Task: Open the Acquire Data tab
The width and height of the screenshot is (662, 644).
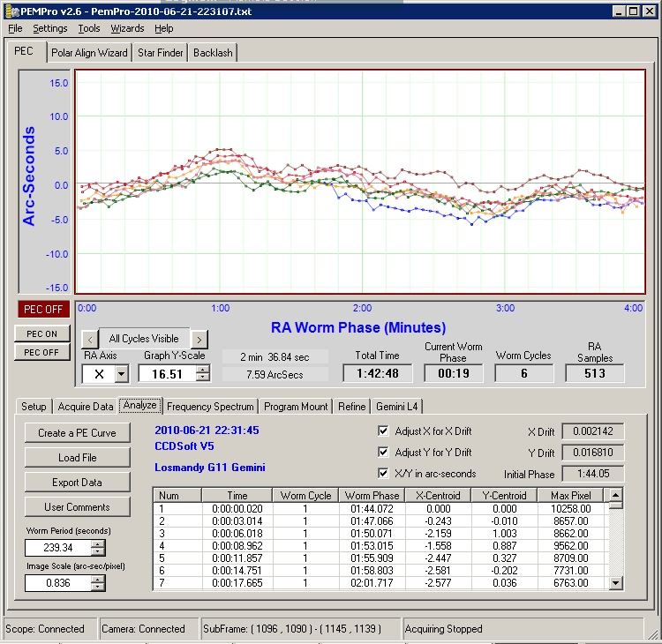Action: [86, 407]
